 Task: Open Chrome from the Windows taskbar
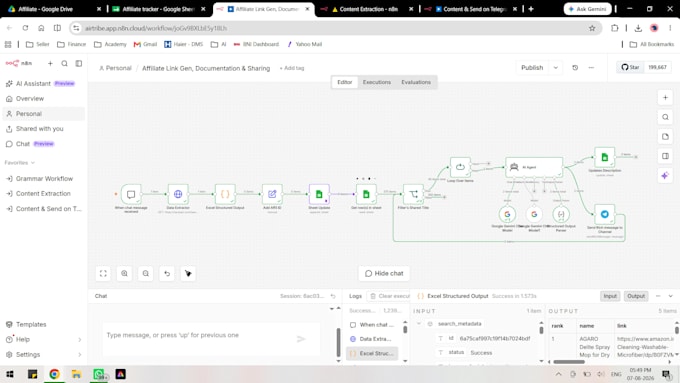click(x=54, y=374)
